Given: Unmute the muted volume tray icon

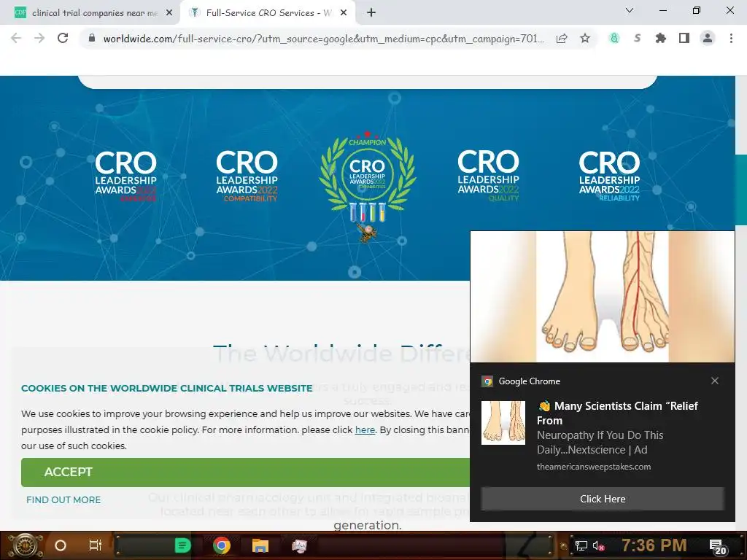Looking at the screenshot, I should pos(599,545).
